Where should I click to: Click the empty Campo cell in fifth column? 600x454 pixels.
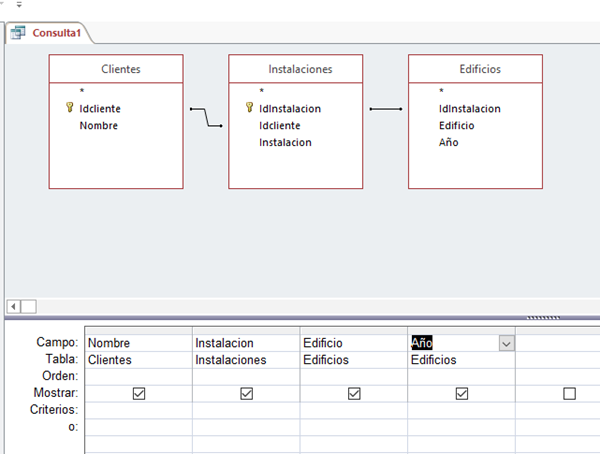(558, 343)
